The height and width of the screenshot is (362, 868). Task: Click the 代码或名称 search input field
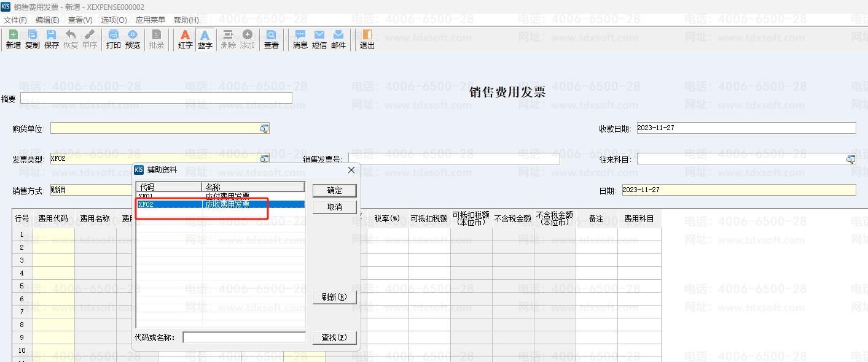point(244,337)
